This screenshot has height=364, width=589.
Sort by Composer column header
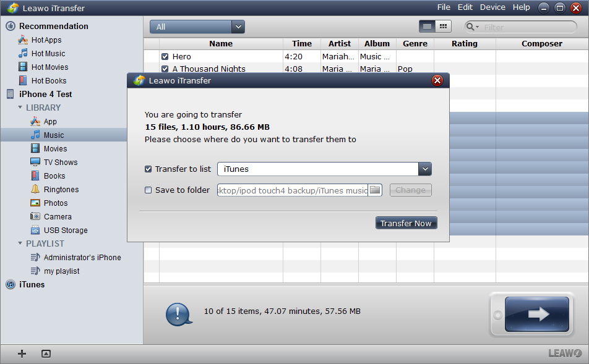(542, 43)
